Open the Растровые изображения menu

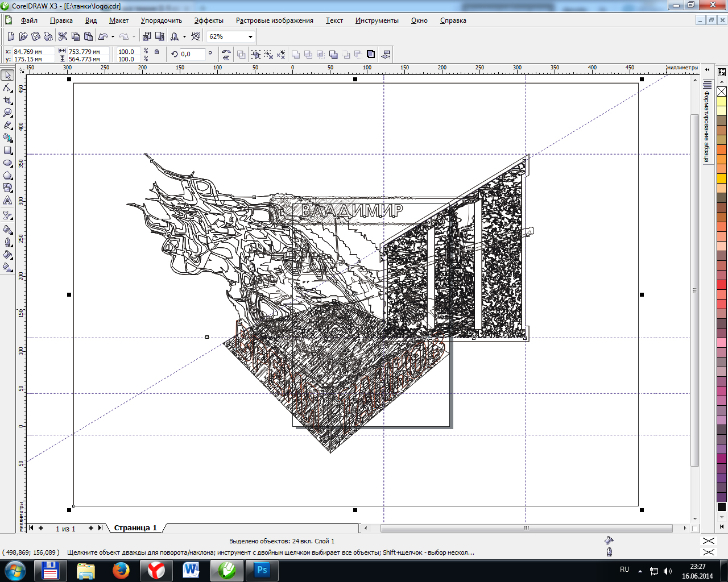pyautogui.click(x=275, y=20)
